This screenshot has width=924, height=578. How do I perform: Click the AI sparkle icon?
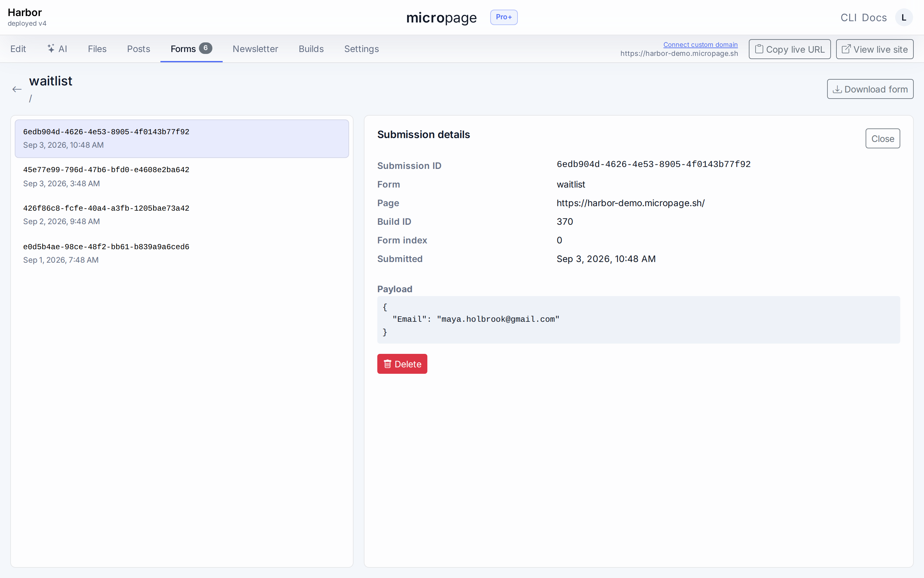click(51, 48)
